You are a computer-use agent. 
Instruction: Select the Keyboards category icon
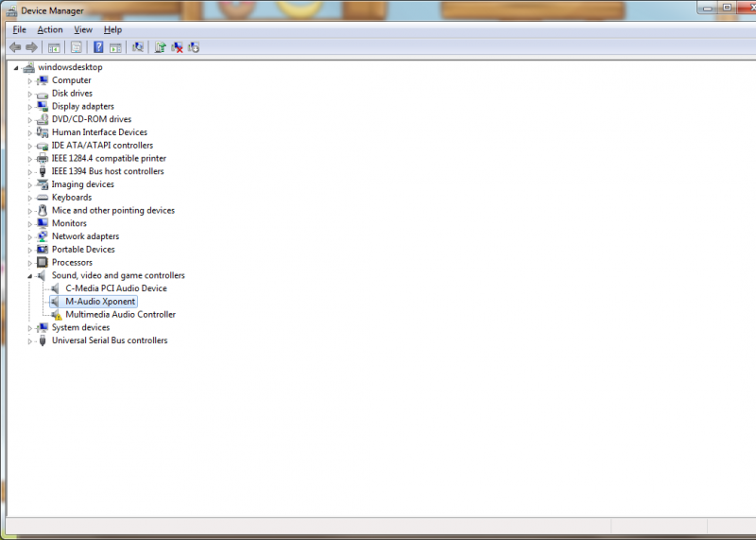coord(43,198)
